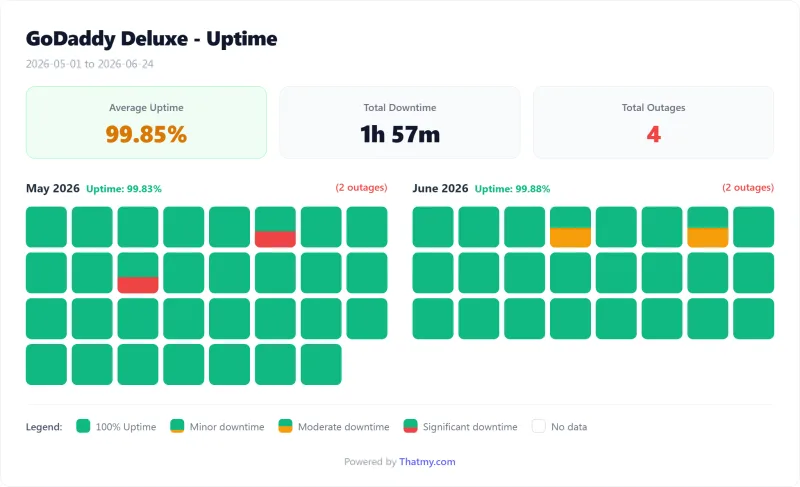Click the May 31 last green square
The width and height of the screenshot is (800, 487).
pyautogui.click(x=321, y=365)
